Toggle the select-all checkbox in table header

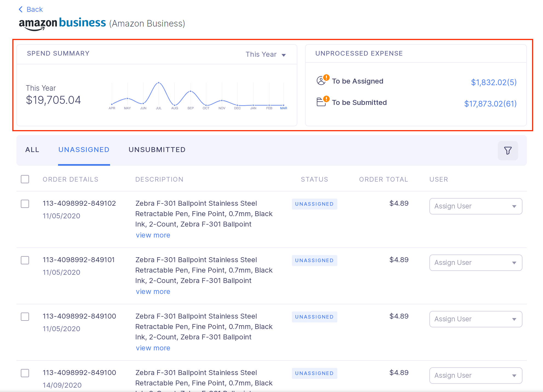[25, 179]
